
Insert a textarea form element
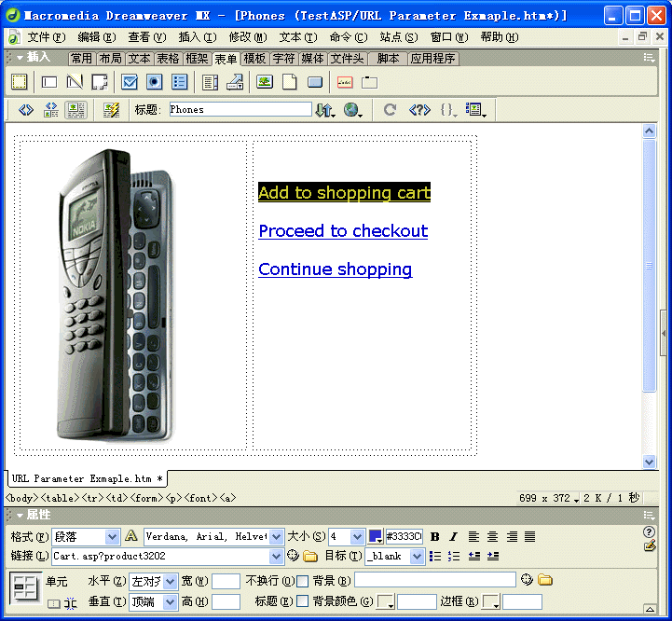point(100,82)
